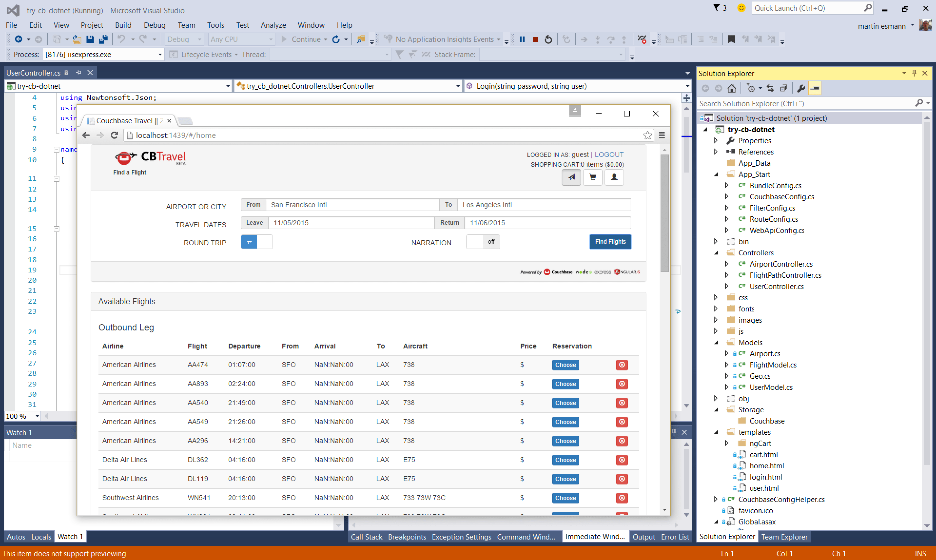Pause debugging with the Break All icon
The image size is (936, 560).
[x=522, y=39]
